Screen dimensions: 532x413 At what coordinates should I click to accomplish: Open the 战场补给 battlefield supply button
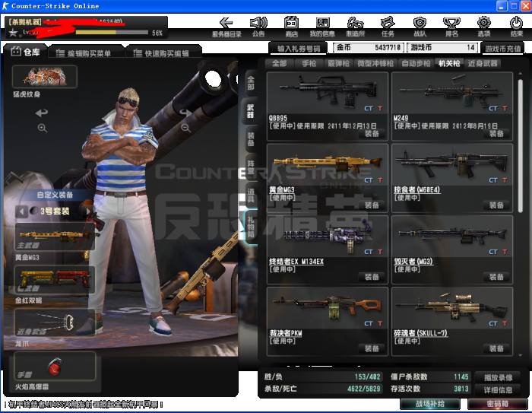point(430,404)
